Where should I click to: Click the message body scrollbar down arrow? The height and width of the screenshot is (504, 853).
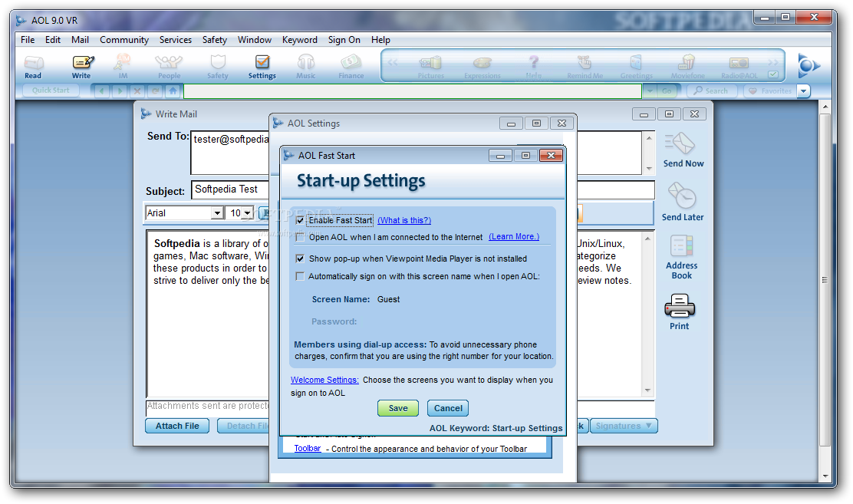tap(647, 390)
